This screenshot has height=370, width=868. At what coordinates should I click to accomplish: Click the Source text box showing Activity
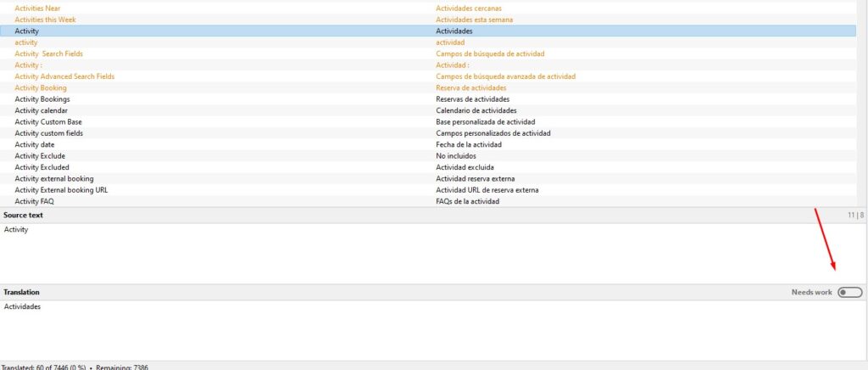coord(424,251)
